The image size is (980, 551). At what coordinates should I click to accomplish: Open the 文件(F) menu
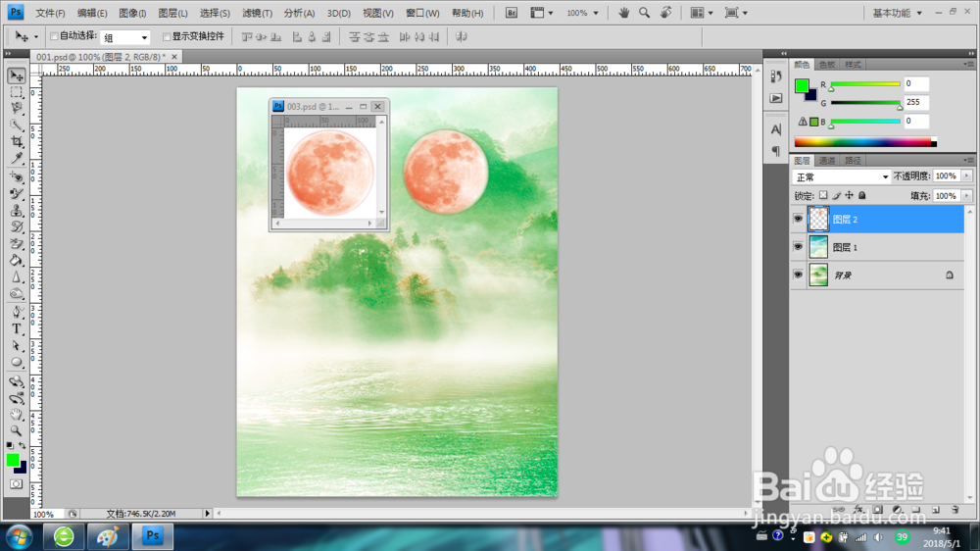pos(50,13)
